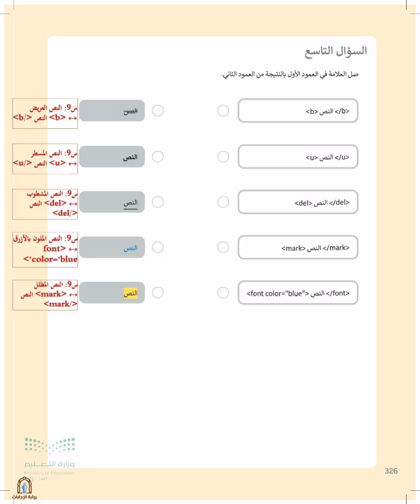This screenshot has width=420, height=504.
Task: Select the radio circle beside the <del> tag box
Action: [223, 202]
